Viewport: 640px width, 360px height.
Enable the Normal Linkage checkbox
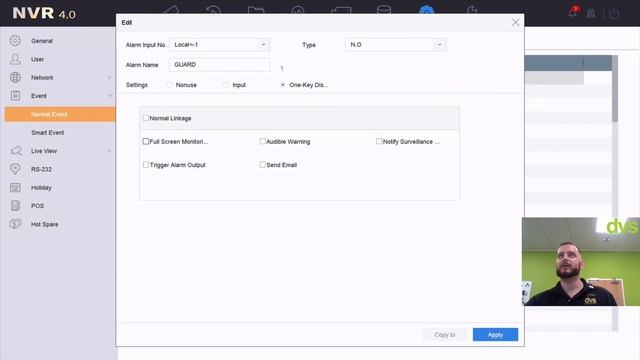coord(146,118)
